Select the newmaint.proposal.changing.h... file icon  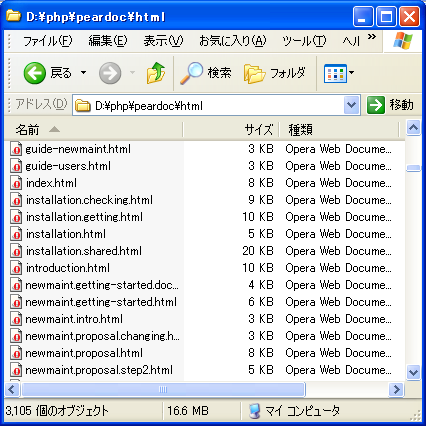point(16,336)
